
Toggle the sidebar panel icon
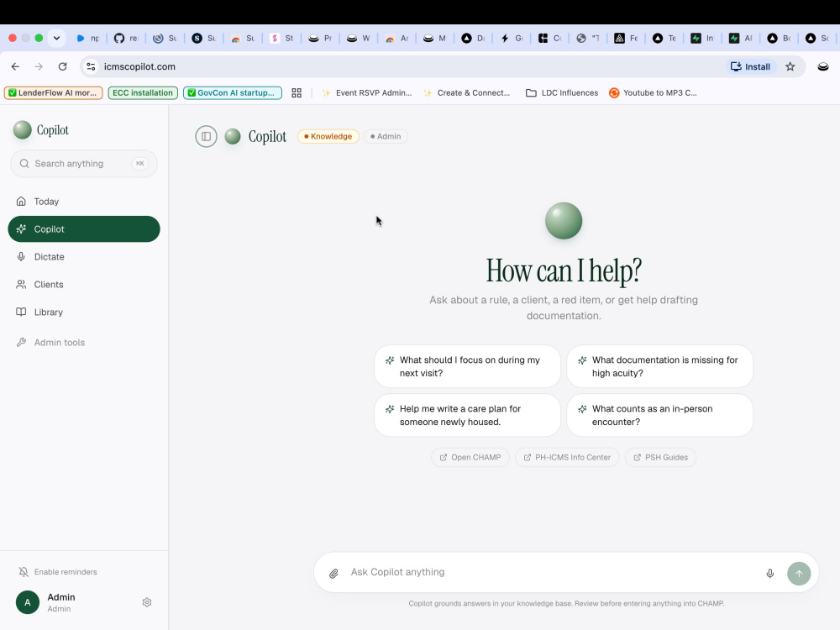tap(207, 136)
